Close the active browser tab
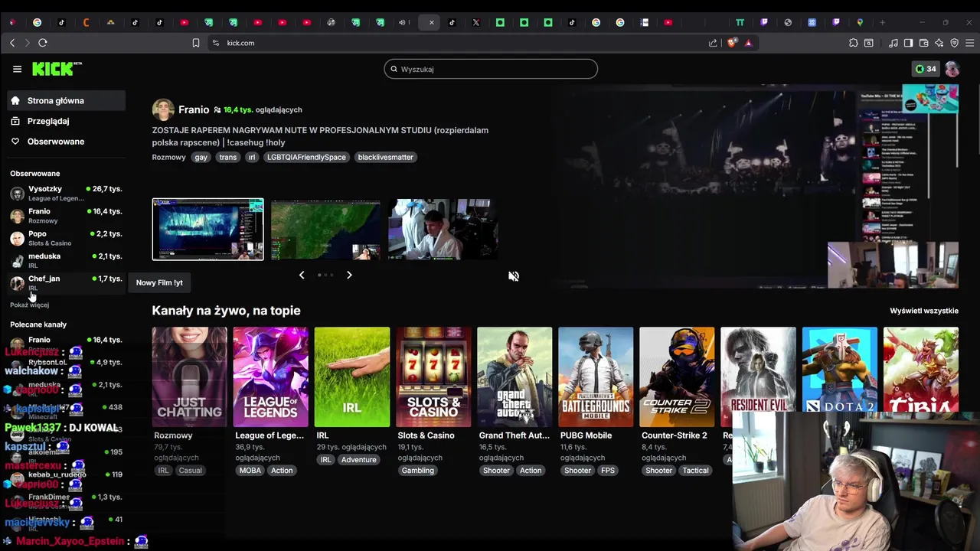Screen dimensions: 980x551 (x=431, y=22)
